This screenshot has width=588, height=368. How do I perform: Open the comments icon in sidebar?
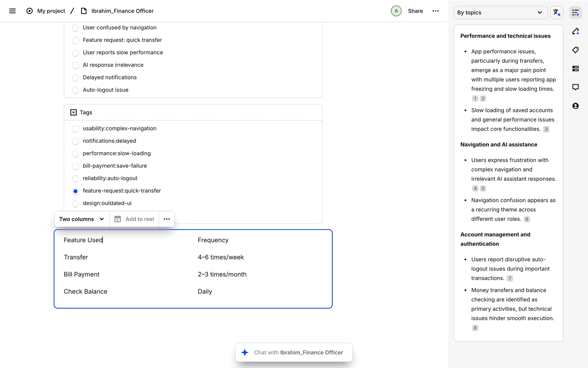575,87
